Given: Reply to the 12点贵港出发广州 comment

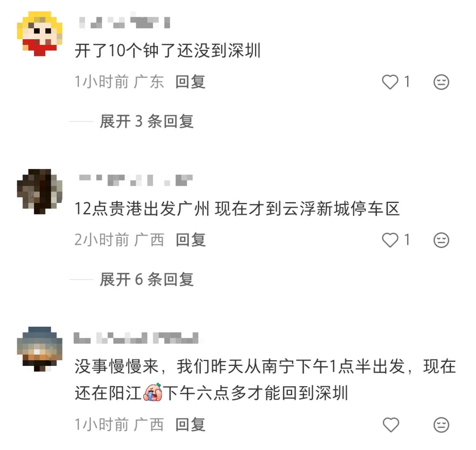Looking at the screenshot, I should [x=191, y=240].
